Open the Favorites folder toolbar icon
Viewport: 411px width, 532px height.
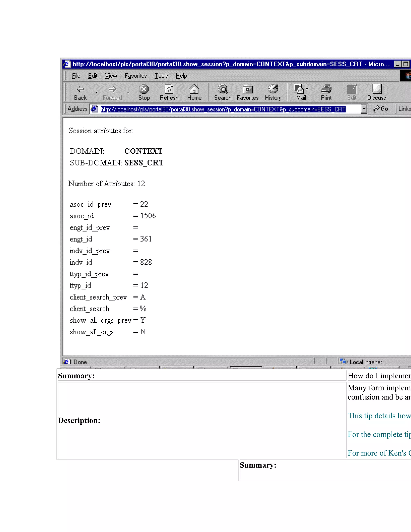(x=248, y=89)
